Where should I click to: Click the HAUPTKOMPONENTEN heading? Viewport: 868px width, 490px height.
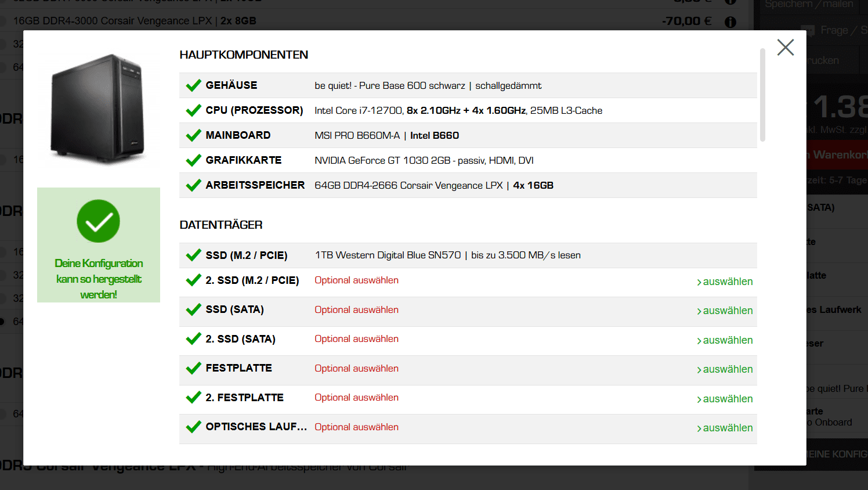point(244,55)
